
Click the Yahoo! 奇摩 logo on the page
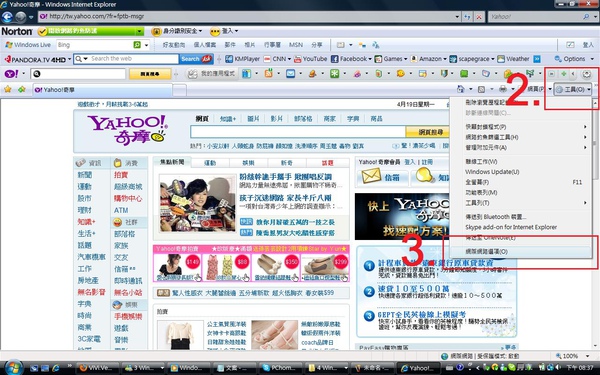click(128, 130)
